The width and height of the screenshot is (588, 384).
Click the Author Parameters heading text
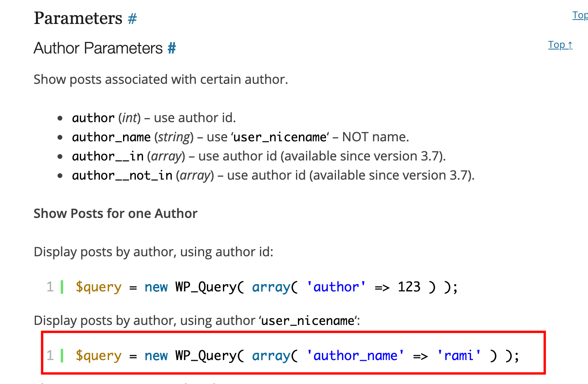[98, 48]
